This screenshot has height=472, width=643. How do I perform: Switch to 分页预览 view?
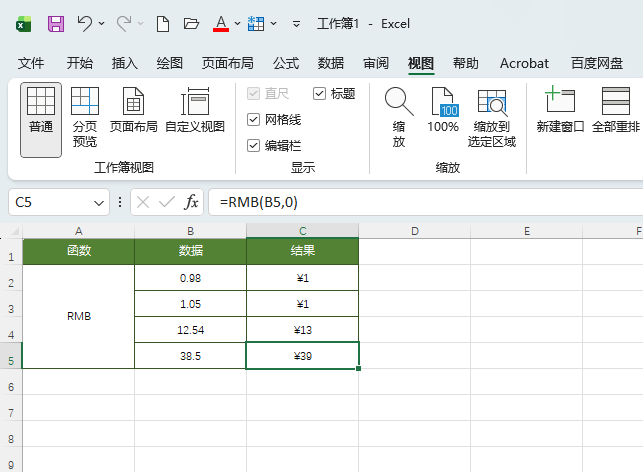click(85, 117)
